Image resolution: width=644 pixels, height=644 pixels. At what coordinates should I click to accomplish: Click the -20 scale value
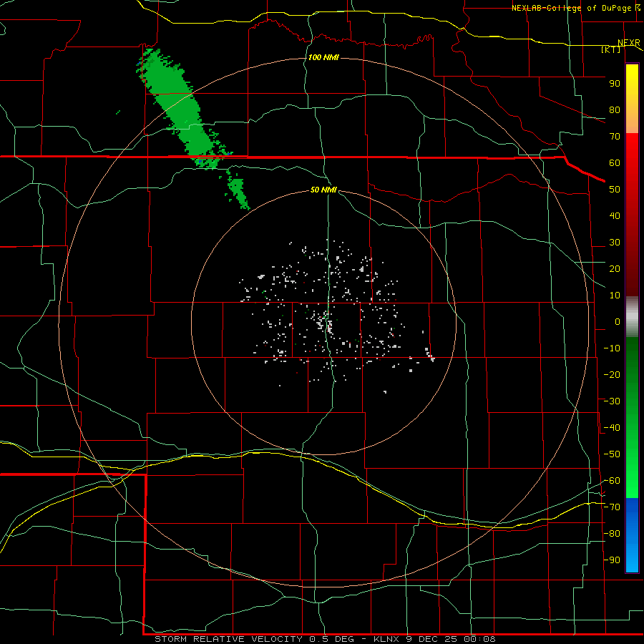click(612, 375)
